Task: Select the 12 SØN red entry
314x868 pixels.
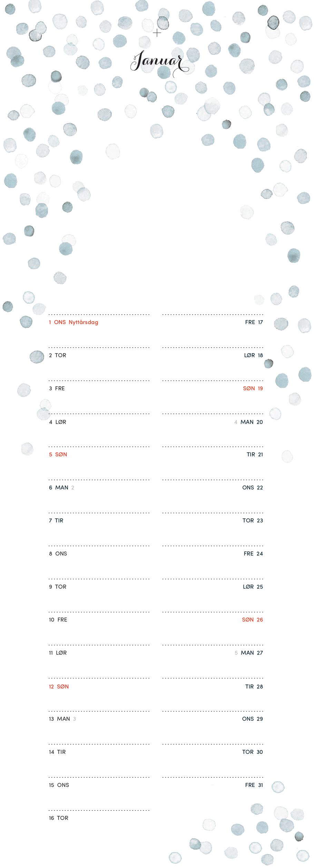Action: point(59,687)
